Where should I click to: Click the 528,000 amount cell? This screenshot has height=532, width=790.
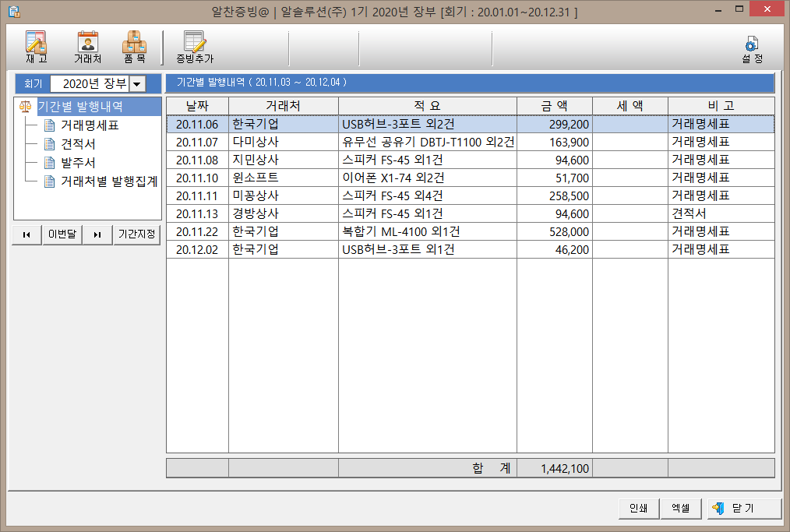click(554, 232)
